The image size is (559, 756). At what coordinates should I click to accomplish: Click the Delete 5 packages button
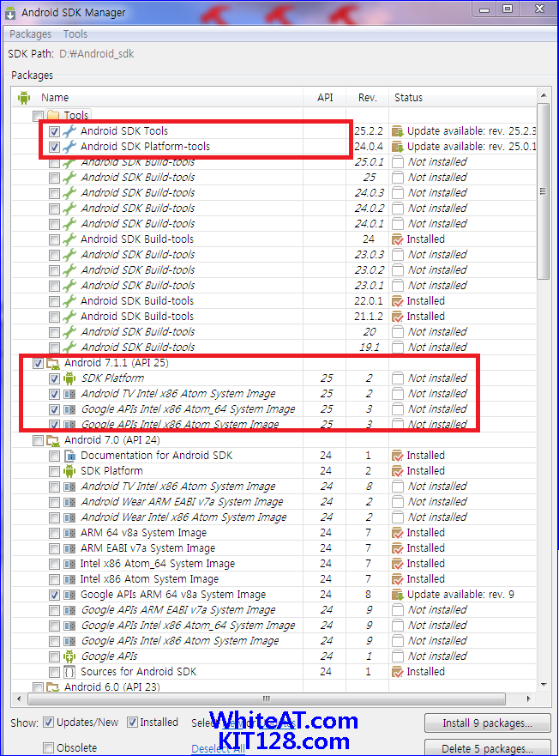coord(487,748)
